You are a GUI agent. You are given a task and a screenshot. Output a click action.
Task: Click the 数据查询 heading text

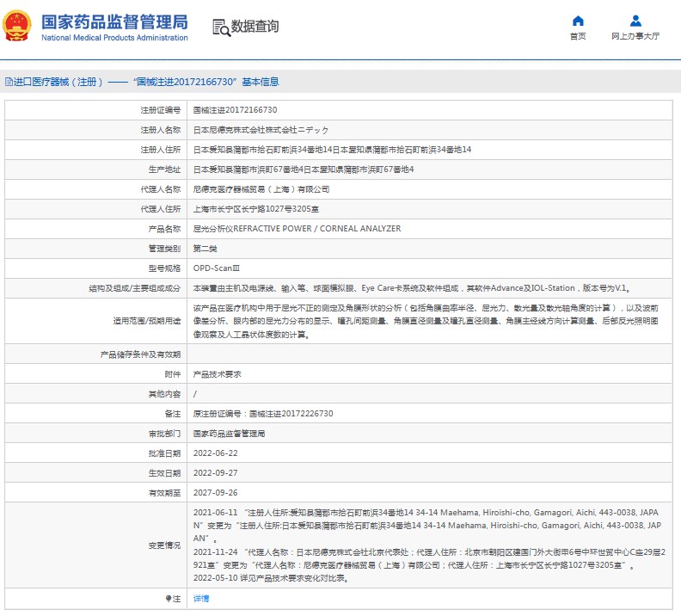(x=255, y=27)
